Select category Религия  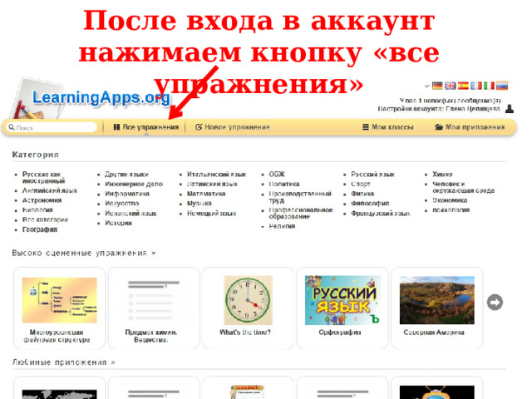pyautogui.click(x=282, y=226)
